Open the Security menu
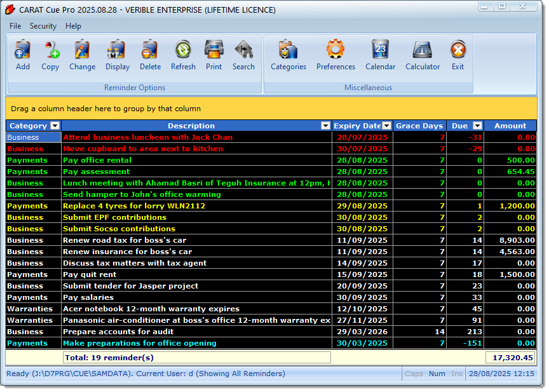Viewport: 549px width, 392px height. click(x=43, y=26)
